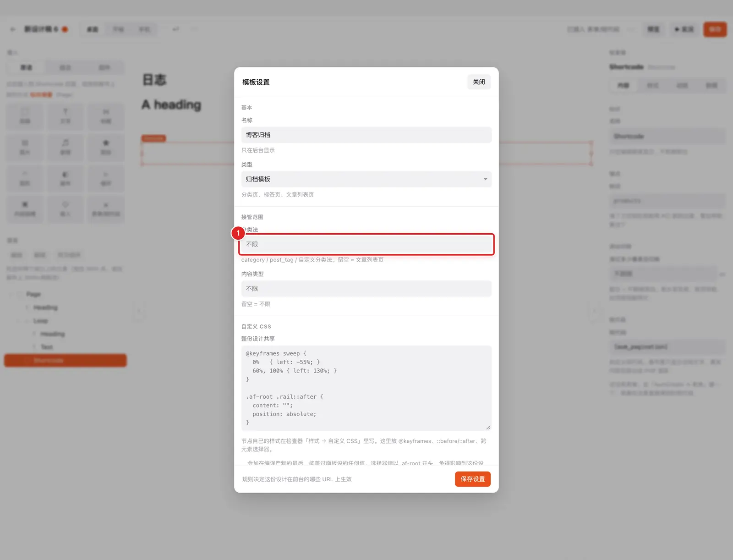Click the 分类法 input field showing 不限
Image resolution: width=733 pixels, height=560 pixels.
(x=366, y=244)
